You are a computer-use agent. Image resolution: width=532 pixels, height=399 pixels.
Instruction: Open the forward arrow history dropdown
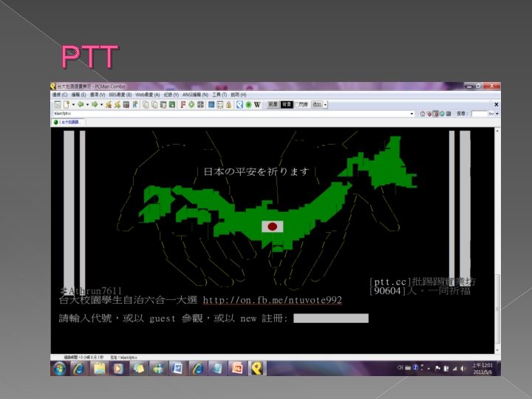pos(101,104)
